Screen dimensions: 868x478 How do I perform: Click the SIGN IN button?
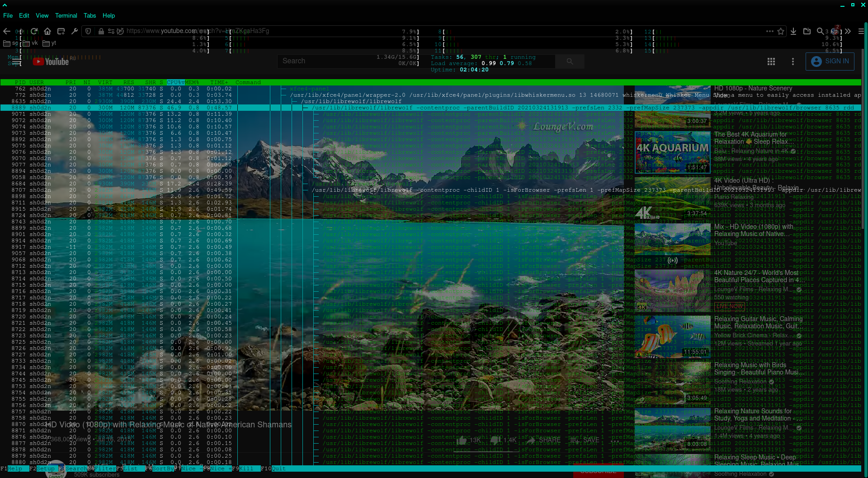(830, 61)
